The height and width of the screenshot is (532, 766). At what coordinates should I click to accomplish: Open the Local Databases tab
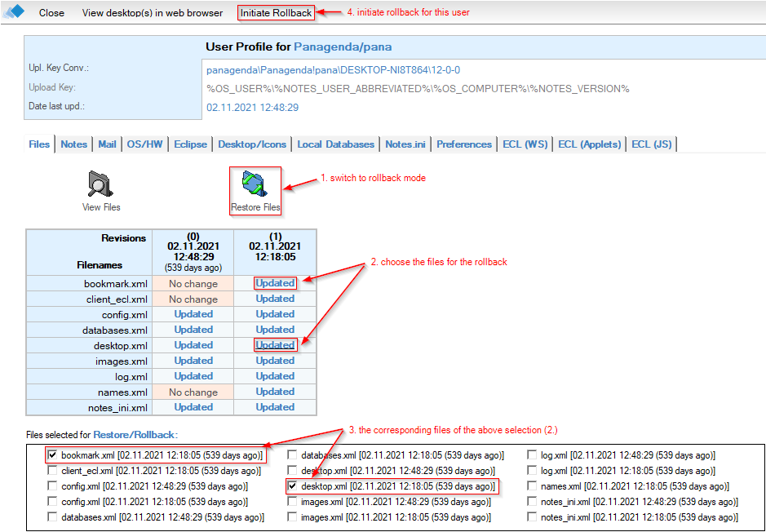point(335,144)
